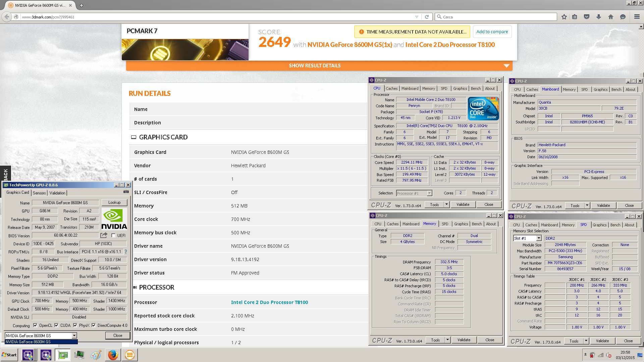Reload the page with the refresh icon
The image size is (644, 362).
[427, 17]
